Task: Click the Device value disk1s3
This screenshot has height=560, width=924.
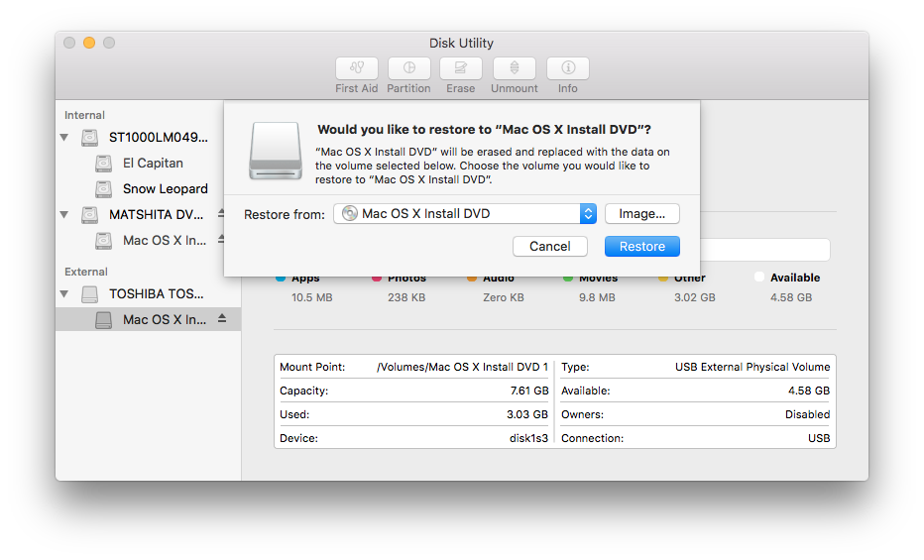Action: [528, 438]
